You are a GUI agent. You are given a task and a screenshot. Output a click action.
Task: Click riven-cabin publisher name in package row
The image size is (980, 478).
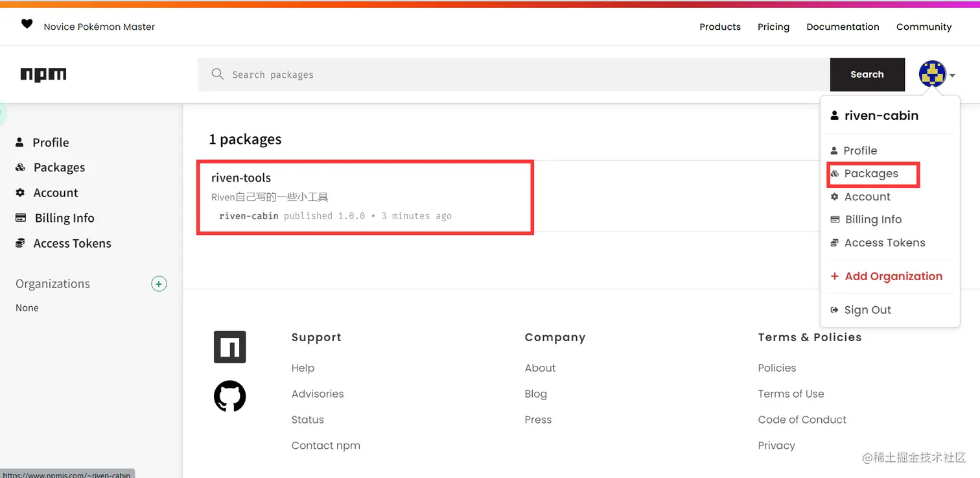coord(249,216)
